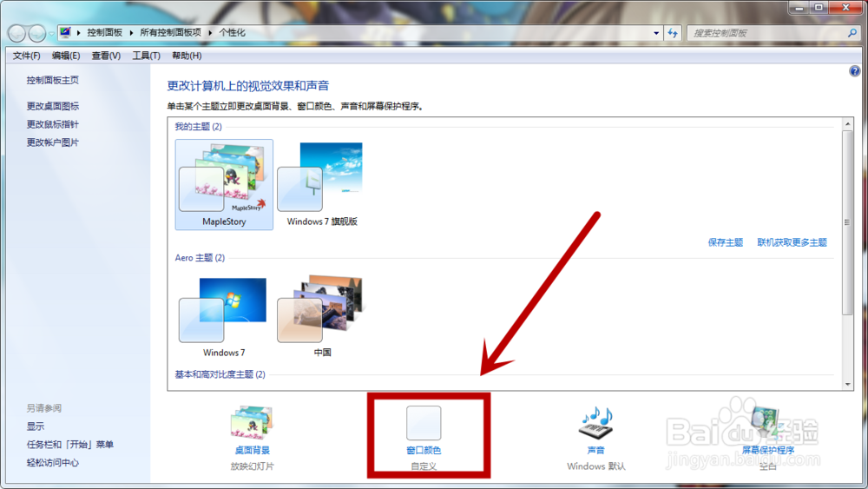
Task: Click the help question mark icon
Action: (x=854, y=71)
